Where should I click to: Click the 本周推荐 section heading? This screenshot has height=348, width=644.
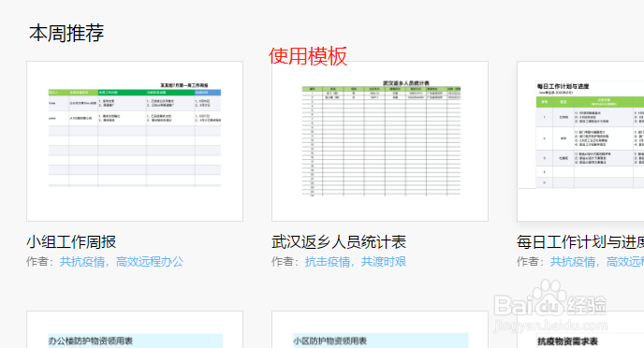(66, 34)
